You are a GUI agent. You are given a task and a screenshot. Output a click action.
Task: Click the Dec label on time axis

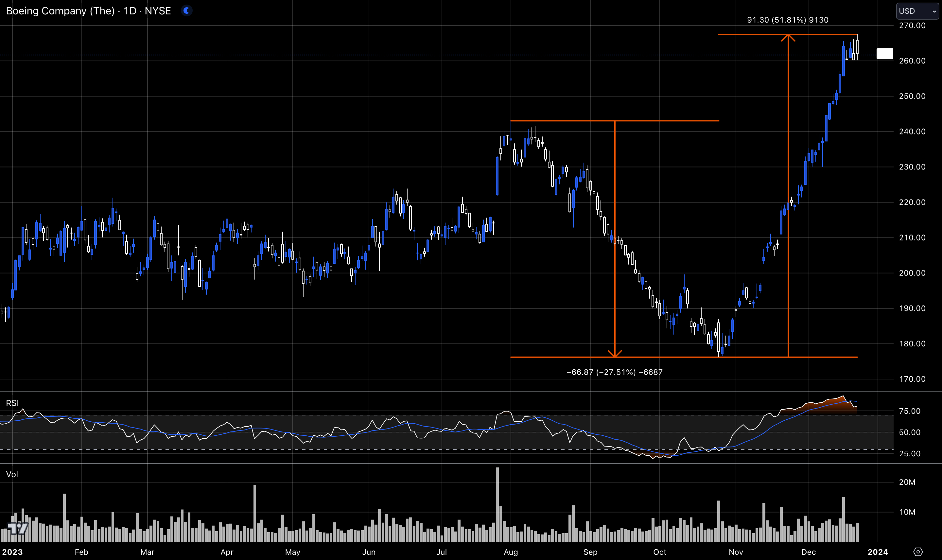pyautogui.click(x=809, y=552)
